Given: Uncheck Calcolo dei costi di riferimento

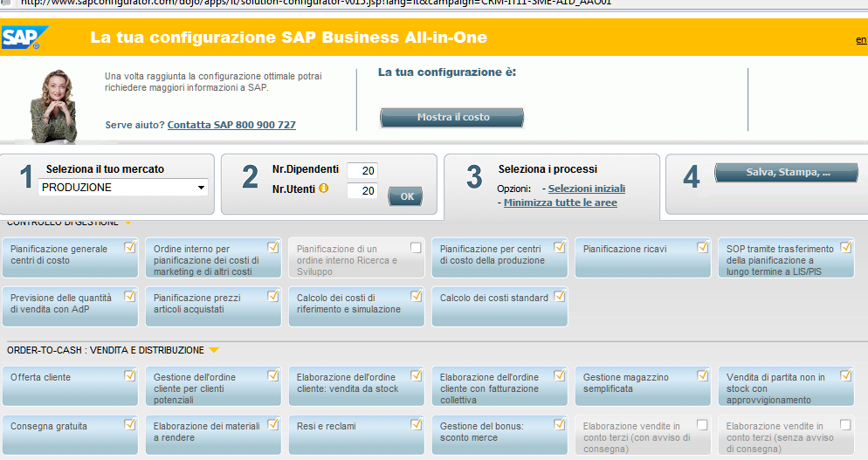Looking at the screenshot, I should pyautogui.click(x=416, y=296).
